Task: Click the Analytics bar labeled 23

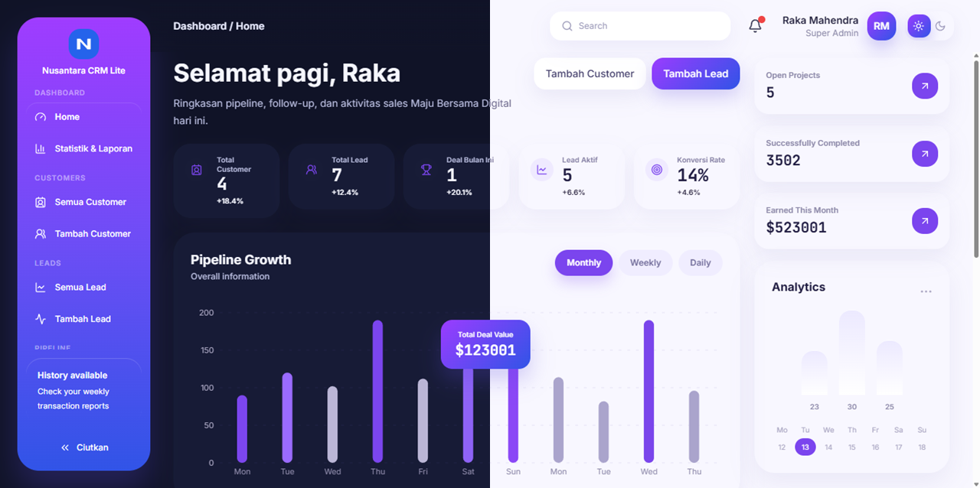Action: click(814, 373)
